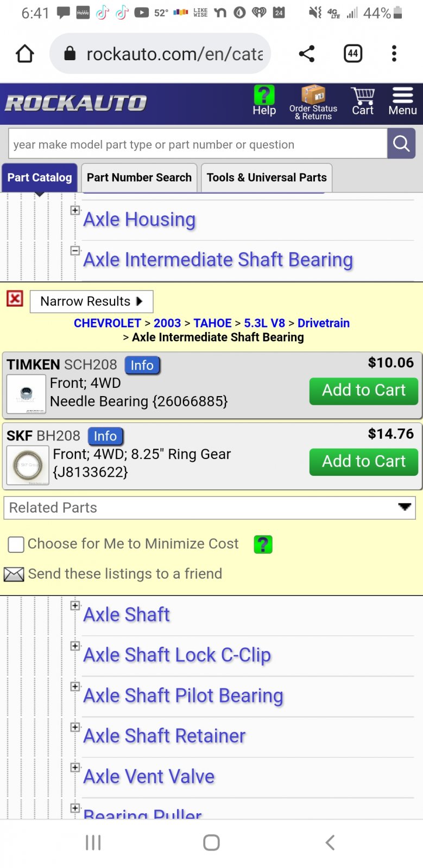Add Timken SCH208 bearing to cart

[364, 391]
